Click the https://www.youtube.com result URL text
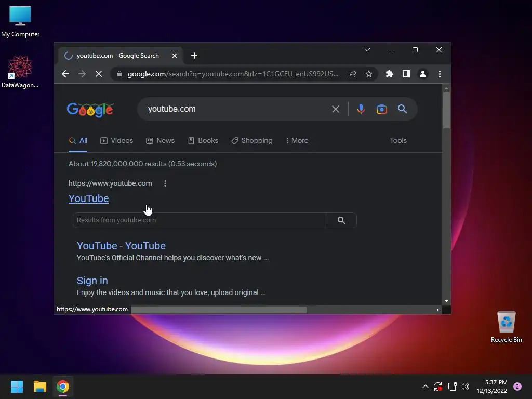The width and height of the screenshot is (532, 399). [x=110, y=183]
